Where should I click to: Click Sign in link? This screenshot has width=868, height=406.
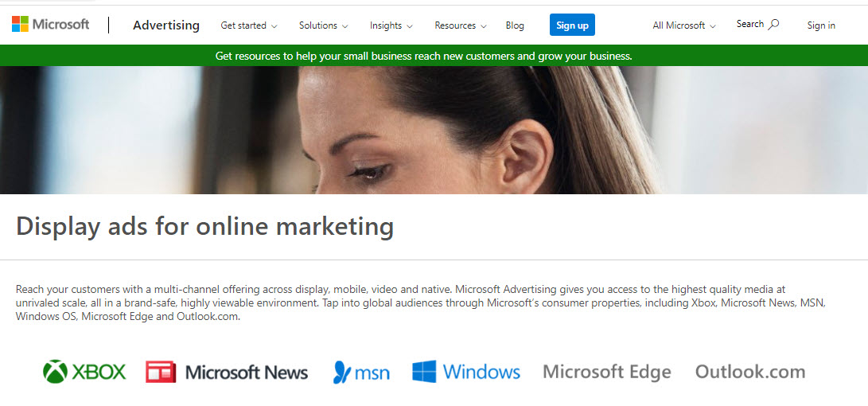(x=821, y=25)
